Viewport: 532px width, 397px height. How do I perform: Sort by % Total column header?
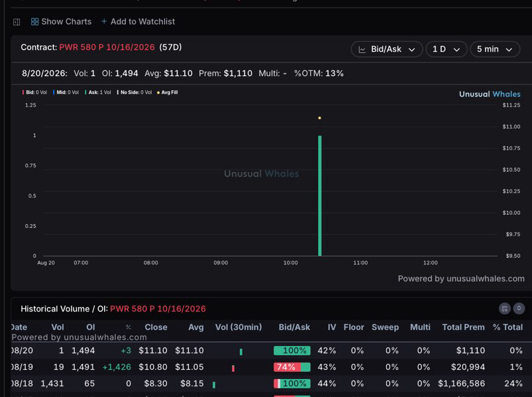507,327
